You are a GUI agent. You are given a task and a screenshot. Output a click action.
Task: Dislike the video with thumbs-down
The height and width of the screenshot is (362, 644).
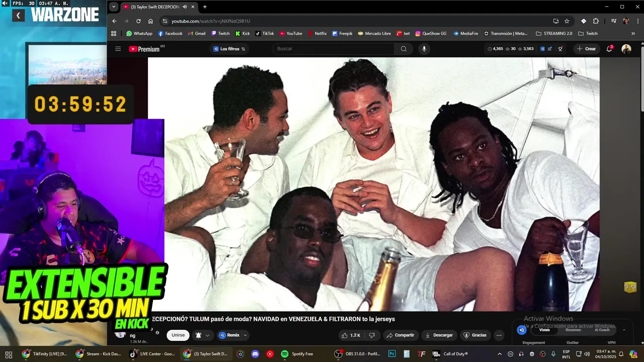(x=372, y=335)
